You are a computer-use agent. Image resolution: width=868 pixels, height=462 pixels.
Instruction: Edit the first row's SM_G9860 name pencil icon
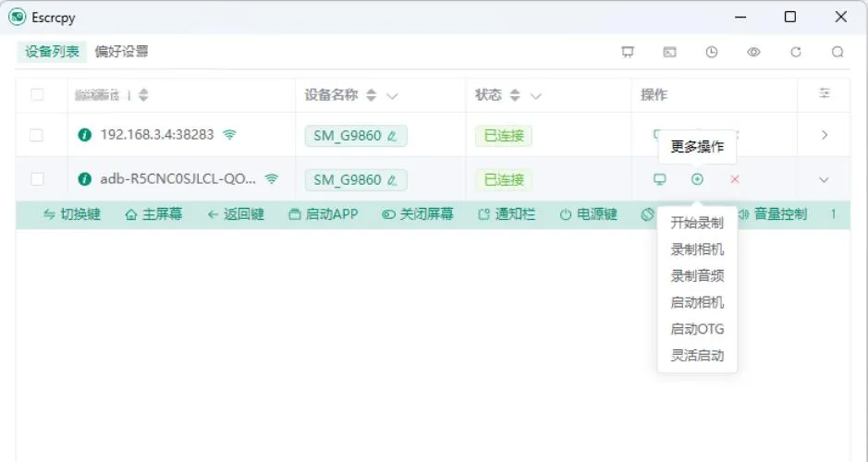[x=393, y=136]
